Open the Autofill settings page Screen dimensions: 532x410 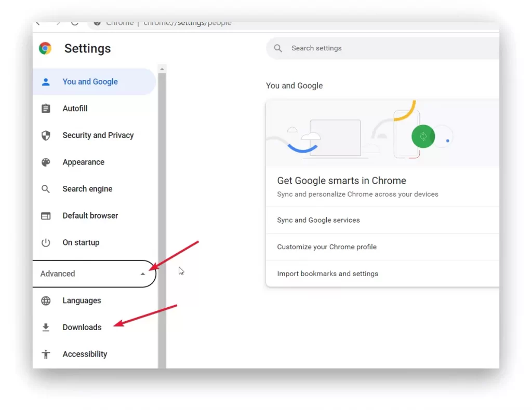click(95, 108)
